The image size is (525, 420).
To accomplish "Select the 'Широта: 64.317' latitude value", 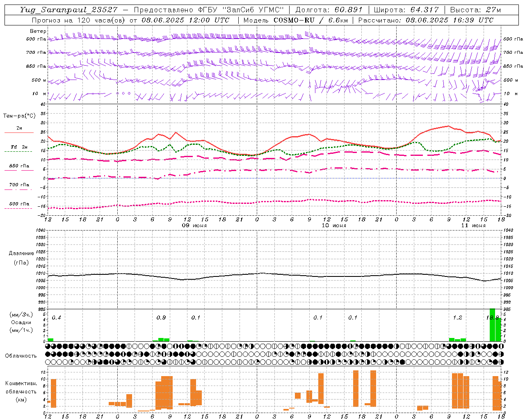I will point(406,10).
